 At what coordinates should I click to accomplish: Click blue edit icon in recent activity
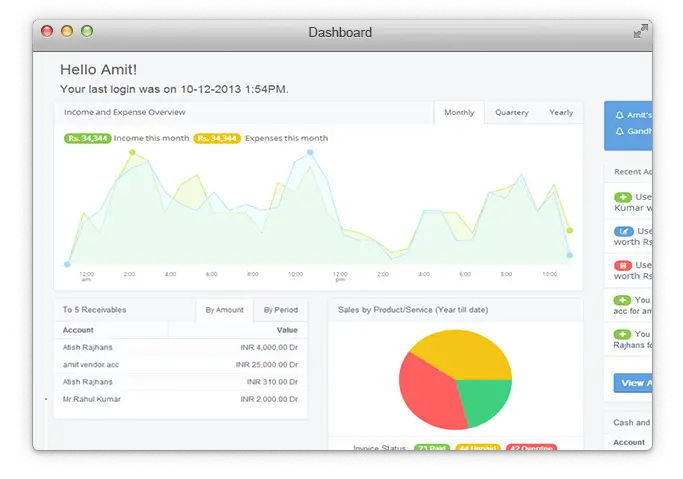[x=624, y=231]
